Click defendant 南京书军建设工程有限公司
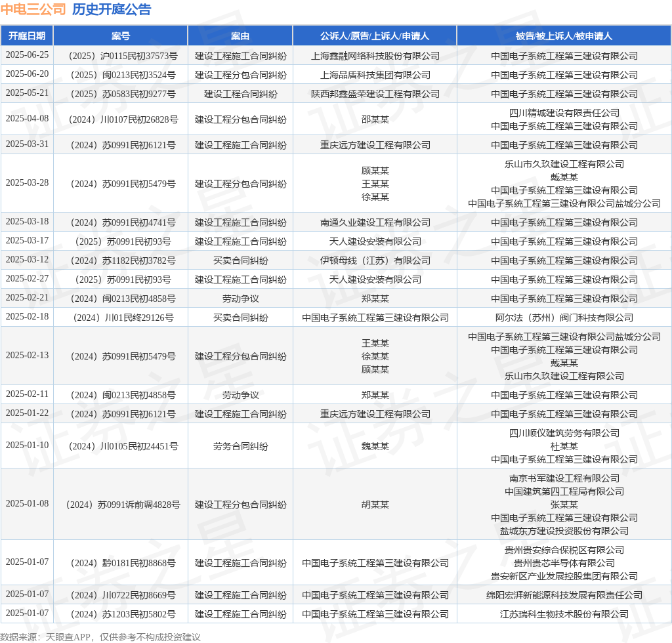 click(564, 478)
